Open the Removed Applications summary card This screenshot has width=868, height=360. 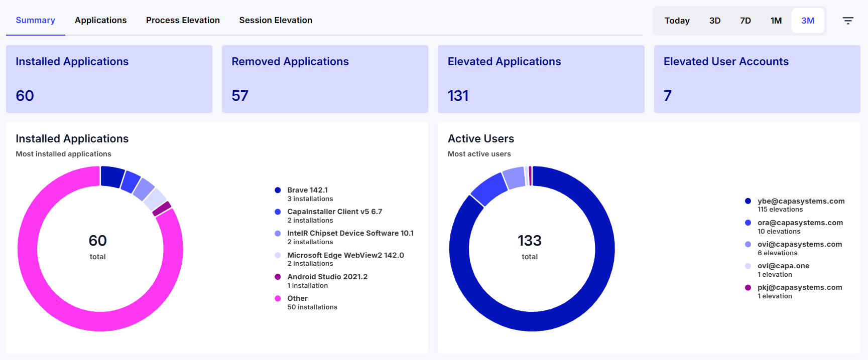[x=325, y=79]
